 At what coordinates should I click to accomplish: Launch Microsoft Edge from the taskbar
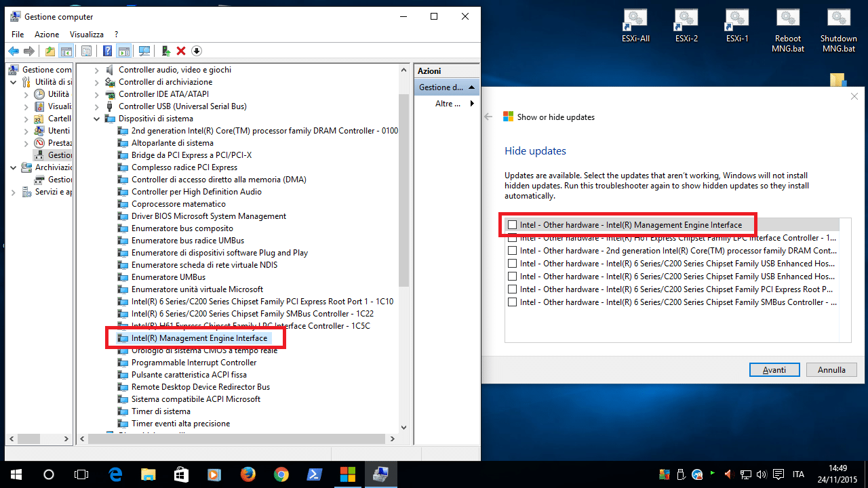pos(115,474)
